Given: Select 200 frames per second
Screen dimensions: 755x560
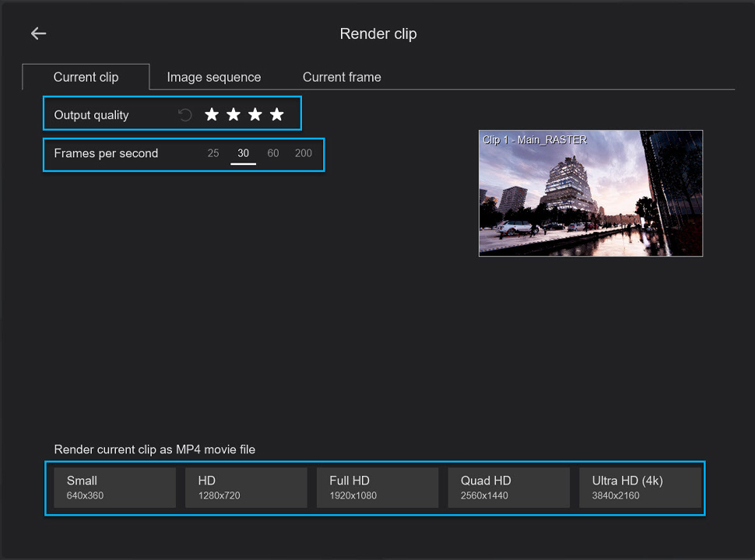Looking at the screenshot, I should pyautogui.click(x=303, y=153).
